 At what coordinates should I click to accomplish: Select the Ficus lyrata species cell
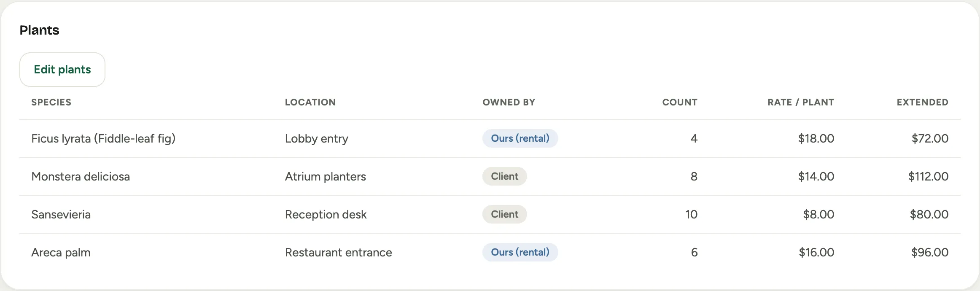click(103, 138)
